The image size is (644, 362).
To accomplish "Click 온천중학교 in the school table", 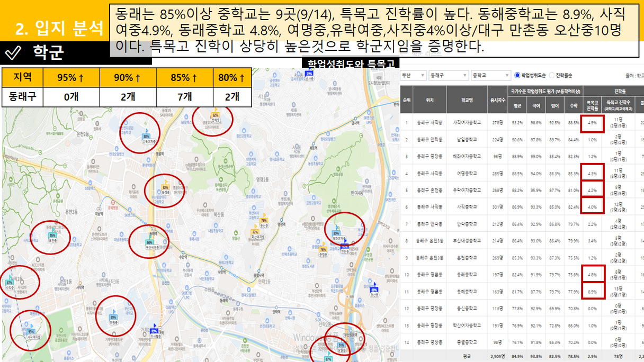I will tap(467, 258).
